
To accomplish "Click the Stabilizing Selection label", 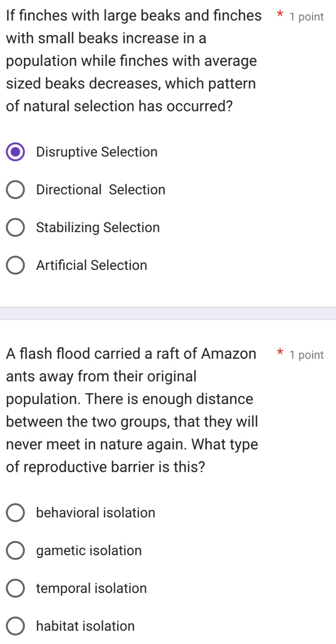I will pos(97,228).
